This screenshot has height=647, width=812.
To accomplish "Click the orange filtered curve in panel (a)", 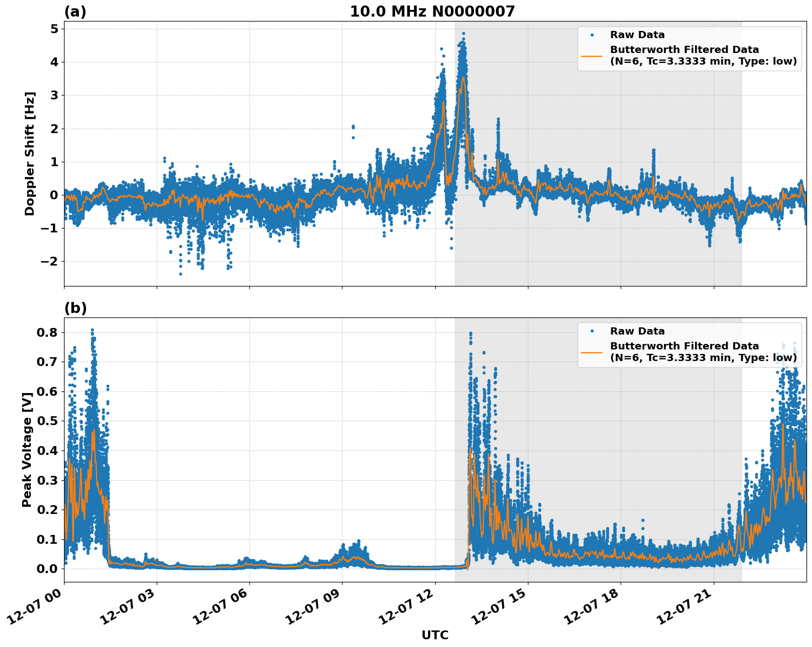I will (276, 198).
